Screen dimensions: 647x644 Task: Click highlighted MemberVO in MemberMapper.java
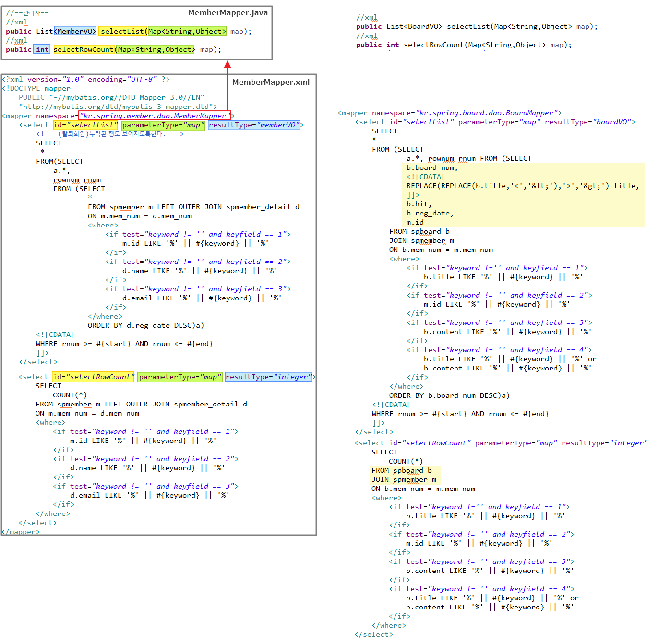point(75,31)
